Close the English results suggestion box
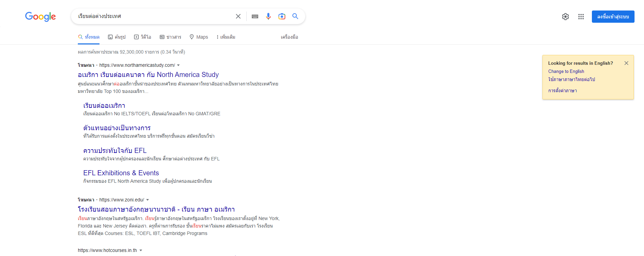Viewport: 644px width, 256px height. point(626,63)
